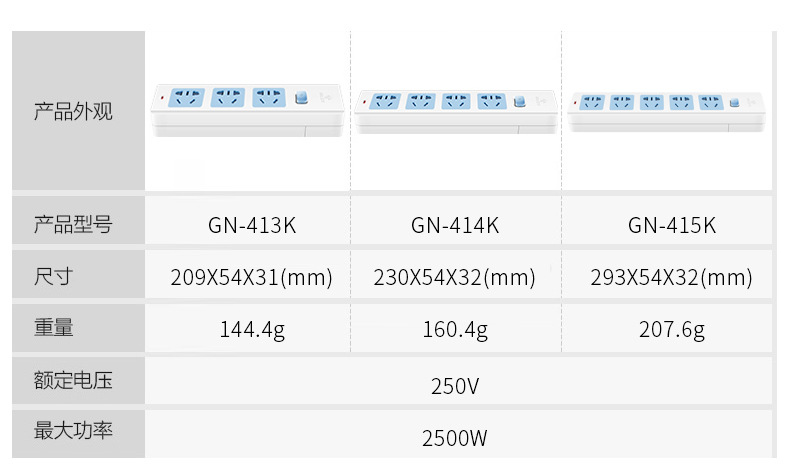Select the 产品外观 row header
The height and width of the screenshot is (472, 790).
click(x=74, y=111)
